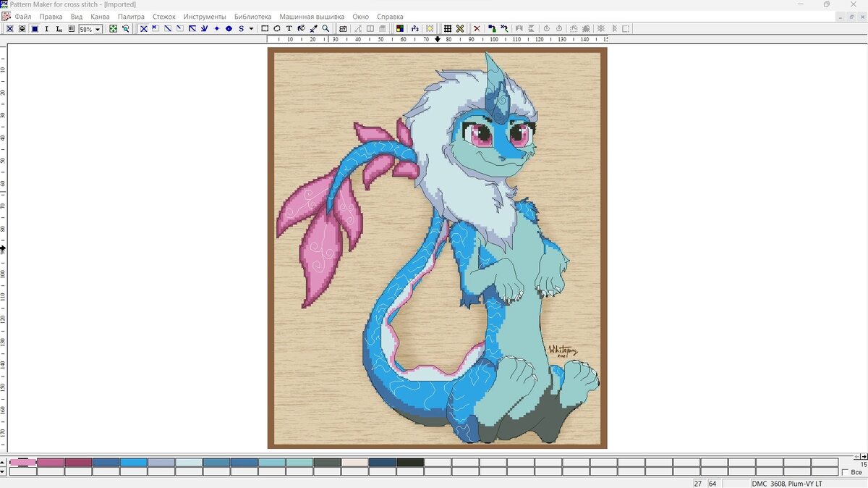Open the Справка menu
Image resolution: width=868 pixels, height=488 pixels.
pyautogui.click(x=391, y=16)
